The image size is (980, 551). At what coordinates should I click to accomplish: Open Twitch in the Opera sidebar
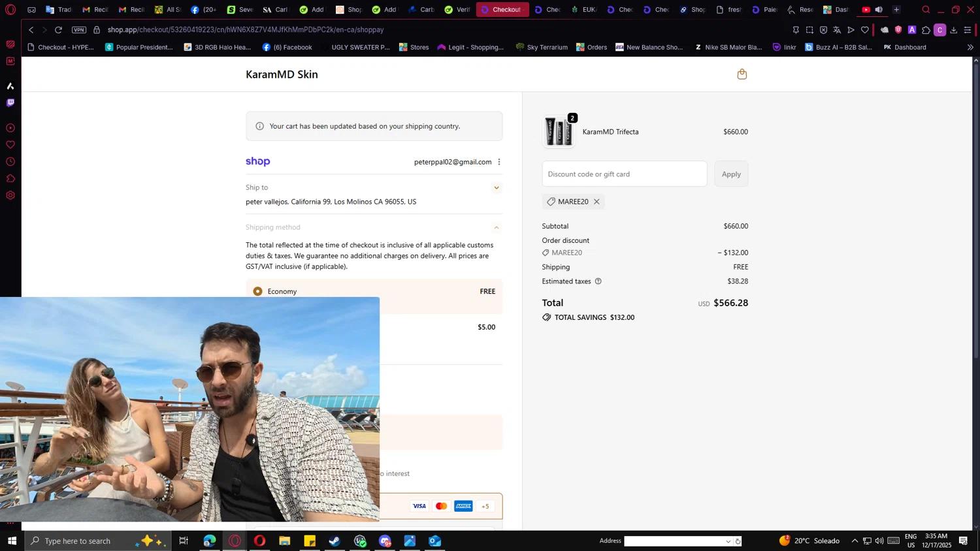pyautogui.click(x=10, y=102)
